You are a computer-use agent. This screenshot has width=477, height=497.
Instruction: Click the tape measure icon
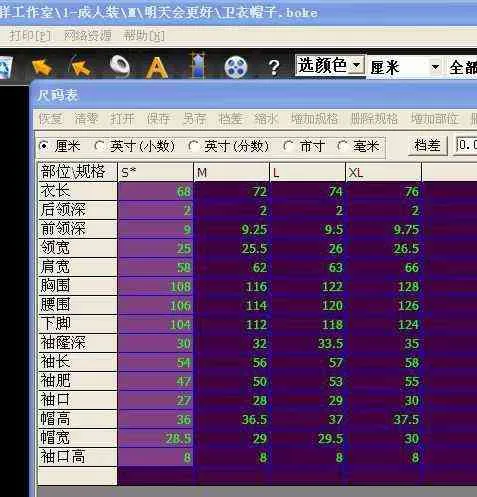click(119, 66)
